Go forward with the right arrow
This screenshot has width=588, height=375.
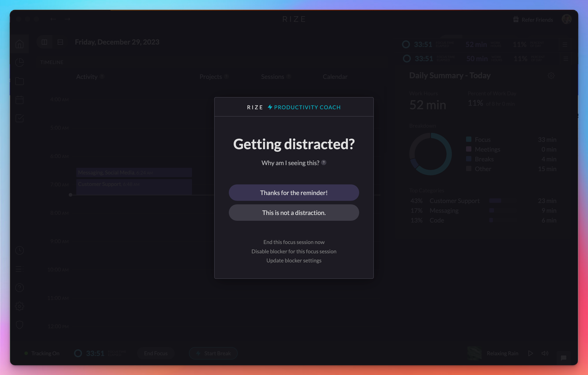coord(67,19)
